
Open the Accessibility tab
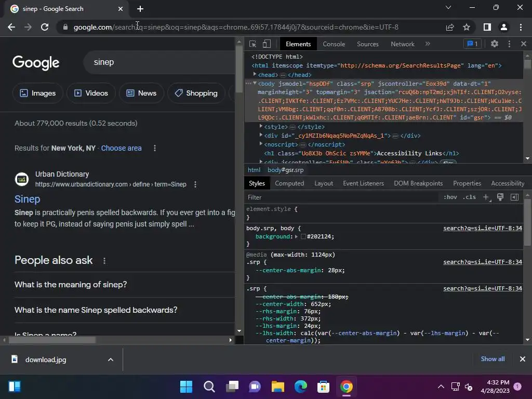pos(508,183)
